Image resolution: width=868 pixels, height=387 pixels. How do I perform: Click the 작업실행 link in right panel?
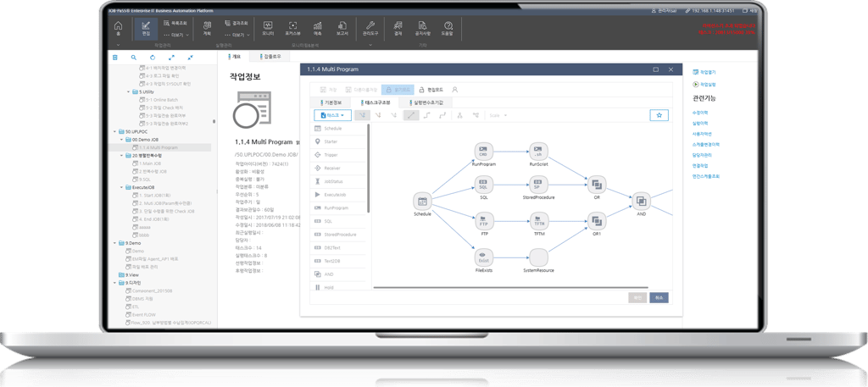click(x=704, y=85)
